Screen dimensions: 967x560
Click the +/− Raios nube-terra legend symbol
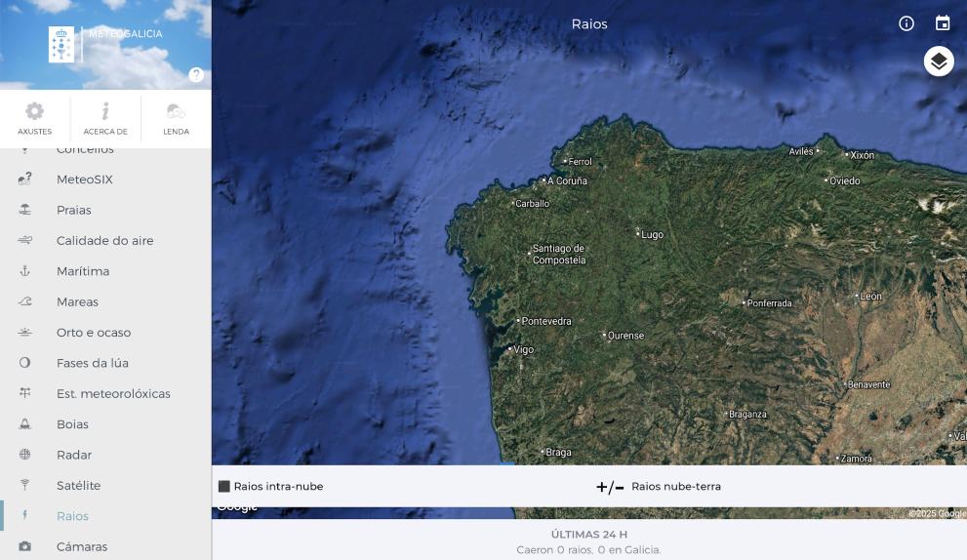pyautogui.click(x=609, y=487)
